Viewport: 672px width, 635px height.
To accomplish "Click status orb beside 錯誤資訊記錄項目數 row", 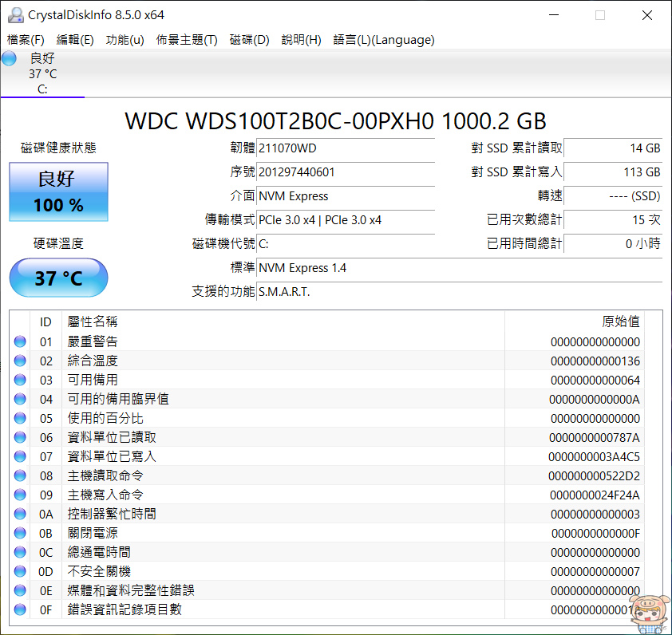I will (x=20, y=609).
